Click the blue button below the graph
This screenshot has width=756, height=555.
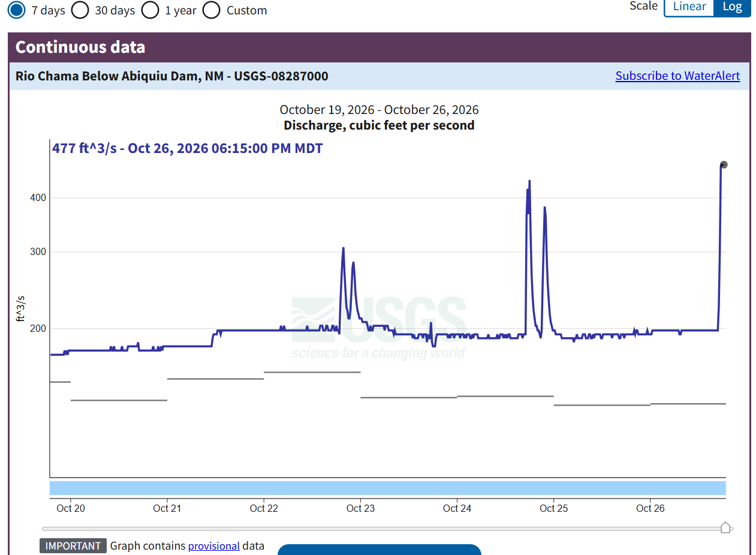pos(379,550)
